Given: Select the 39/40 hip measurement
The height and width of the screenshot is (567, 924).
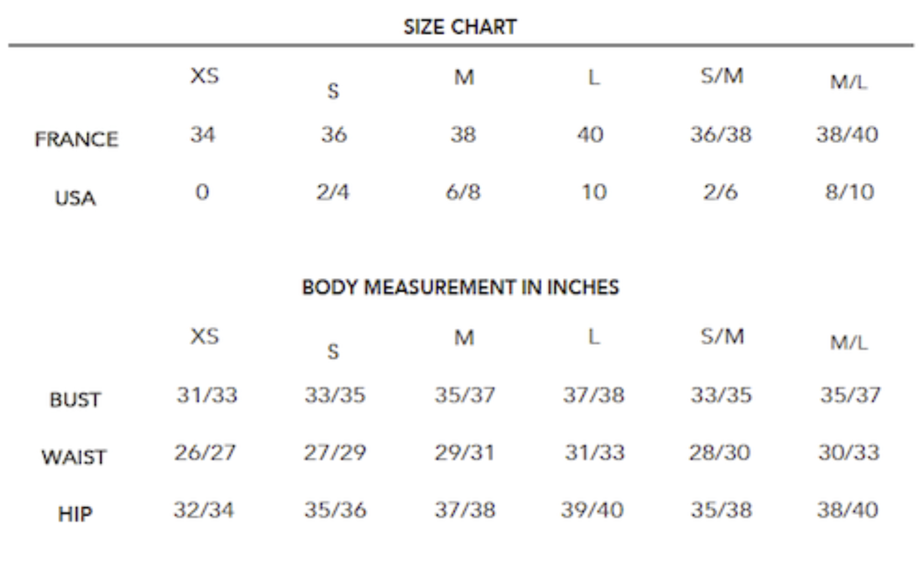Looking at the screenshot, I should tap(592, 510).
